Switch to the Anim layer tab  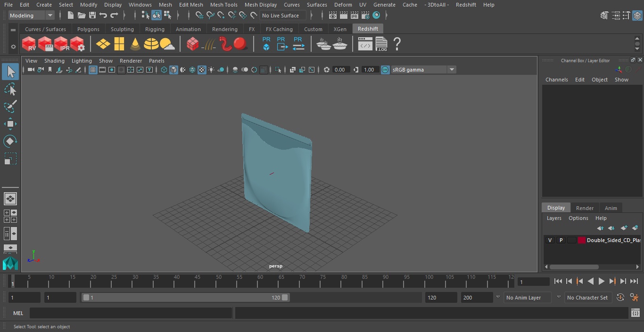click(x=611, y=208)
